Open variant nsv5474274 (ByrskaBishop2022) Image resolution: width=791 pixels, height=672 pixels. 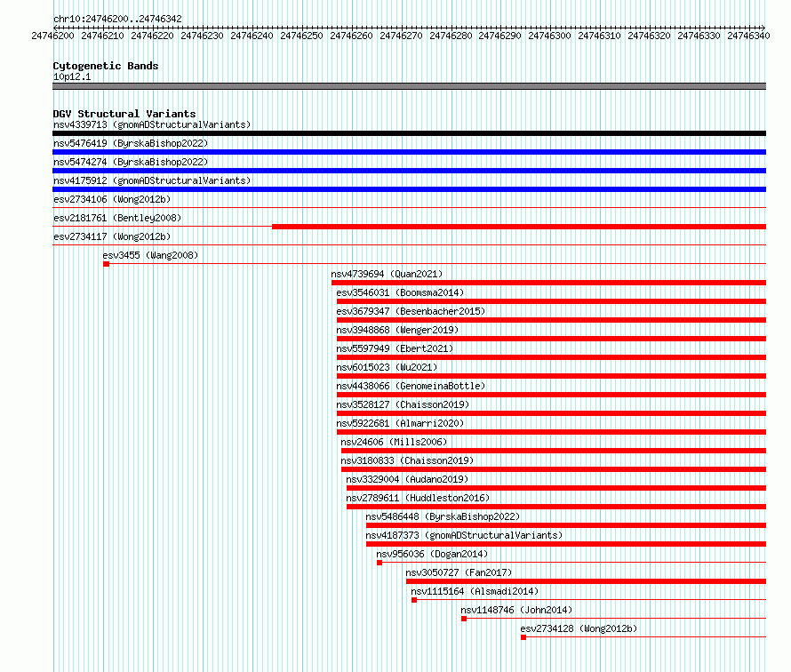(x=131, y=162)
